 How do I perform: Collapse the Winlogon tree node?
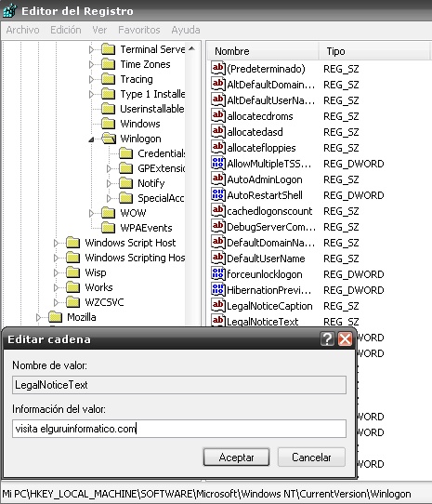point(92,139)
